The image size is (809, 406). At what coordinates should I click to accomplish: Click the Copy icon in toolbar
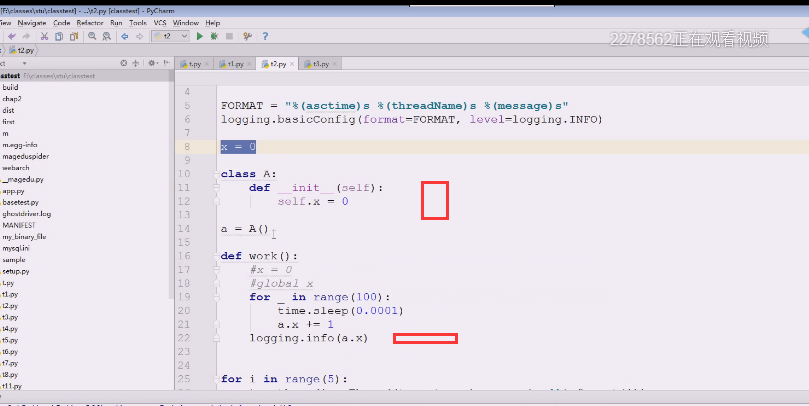click(x=59, y=36)
